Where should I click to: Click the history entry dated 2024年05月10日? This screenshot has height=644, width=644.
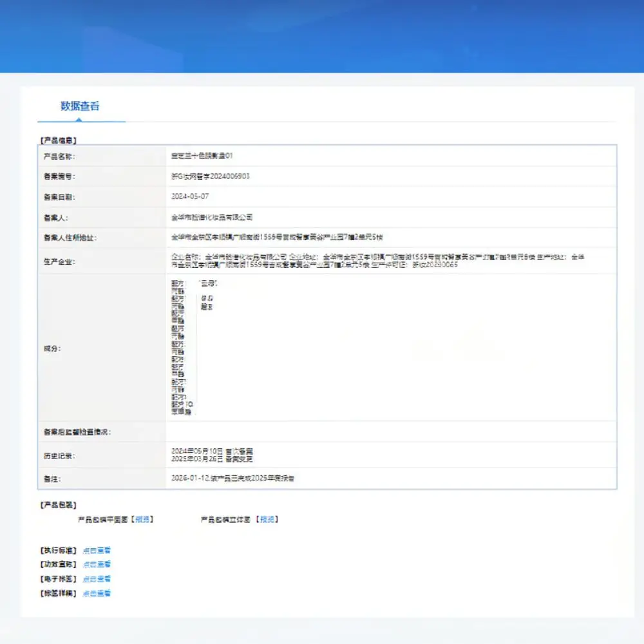coord(212,451)
